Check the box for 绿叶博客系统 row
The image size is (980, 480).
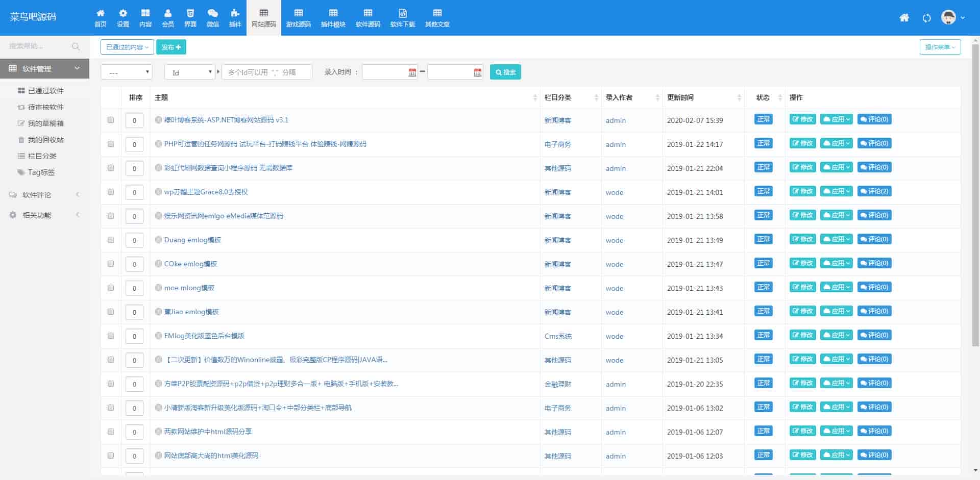click(x=111, y=120)
